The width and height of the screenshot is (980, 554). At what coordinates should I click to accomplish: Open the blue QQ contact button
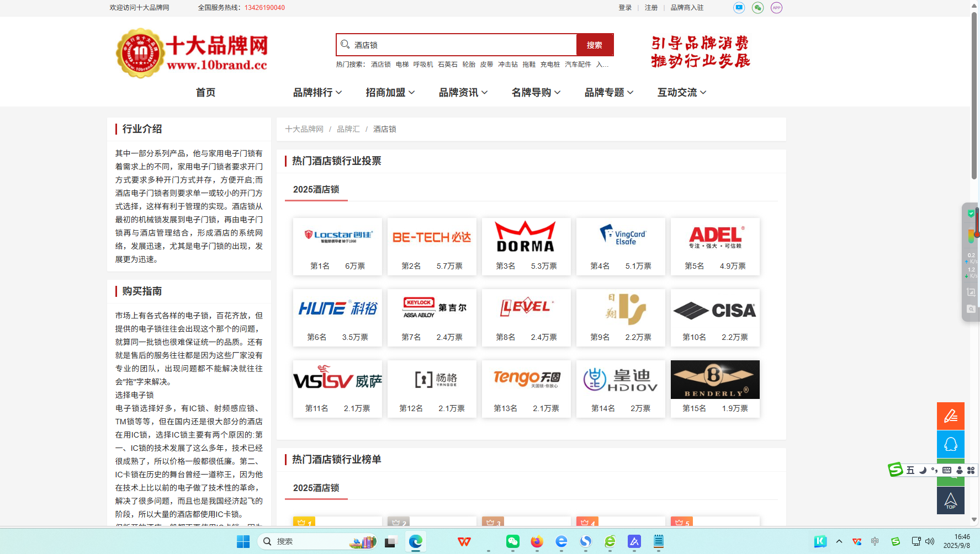[950, 444]
